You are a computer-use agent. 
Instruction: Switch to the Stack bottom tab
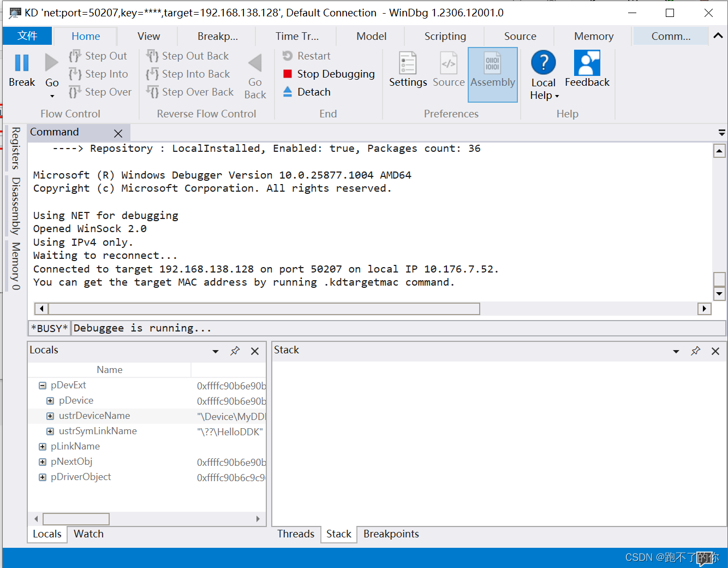pyautogui.click(x=339, y=534)
